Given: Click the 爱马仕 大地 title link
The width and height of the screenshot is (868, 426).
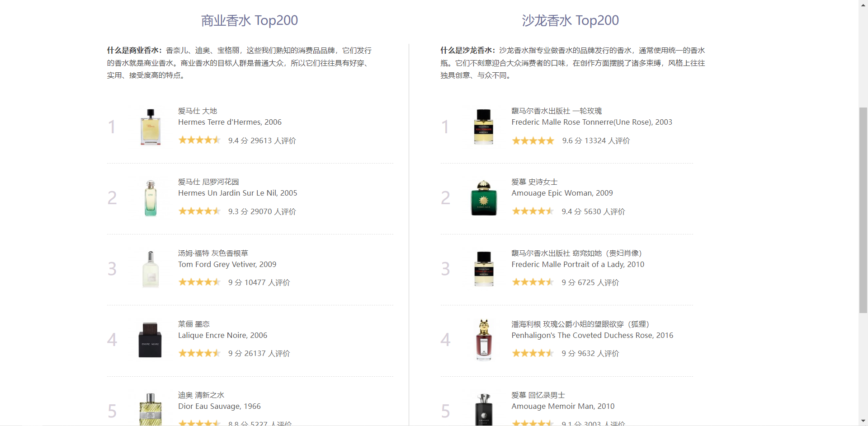Looking at the screenshot, I should [198, 111].
